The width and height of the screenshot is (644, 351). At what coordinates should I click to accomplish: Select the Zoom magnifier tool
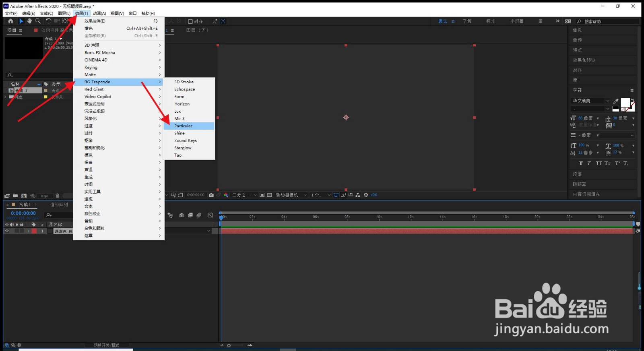38,21
